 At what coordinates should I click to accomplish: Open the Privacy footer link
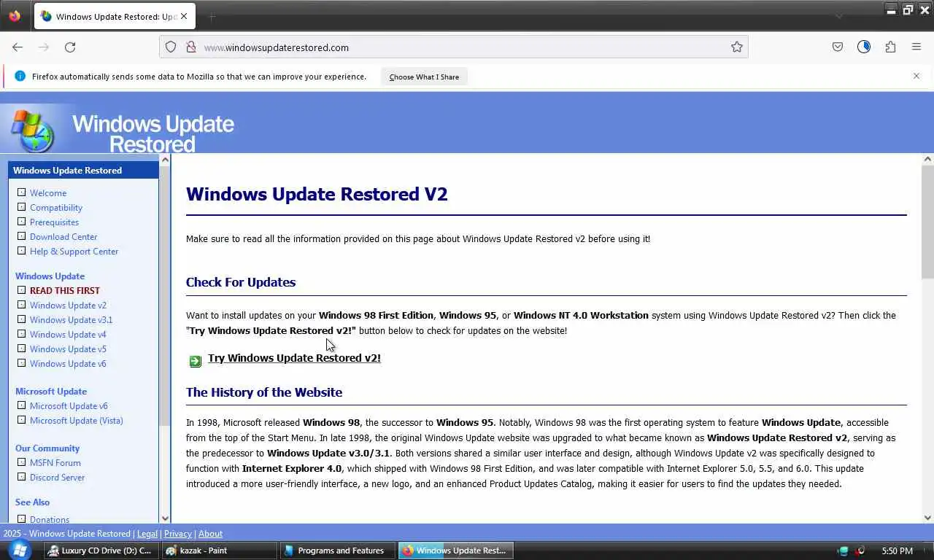pos(178,534)
